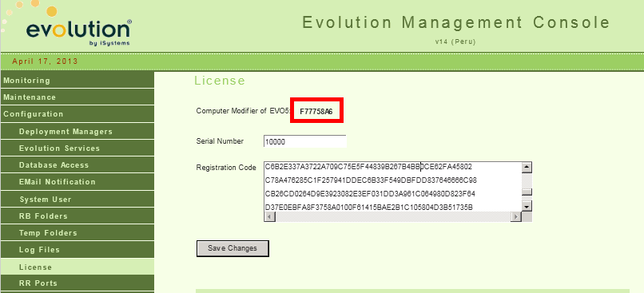Focus the Serial Number field
This screenshot has width=644, height=293.
click(304, 141)
